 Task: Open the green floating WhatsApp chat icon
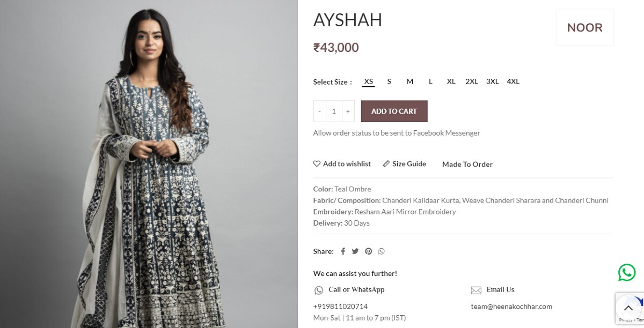[626, 272]
